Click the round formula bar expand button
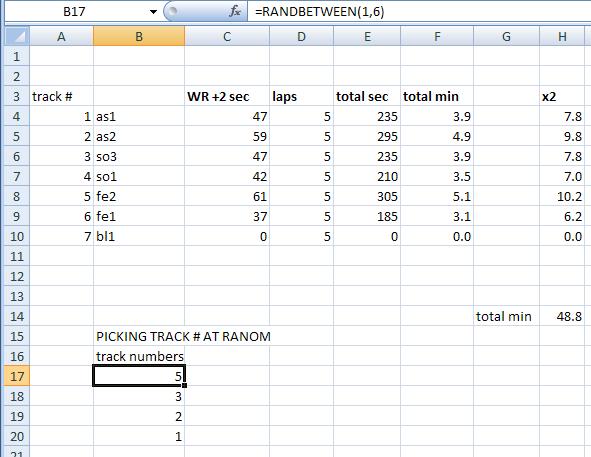Viewport: 591px width, 457px height. click(x=172, y=12)
